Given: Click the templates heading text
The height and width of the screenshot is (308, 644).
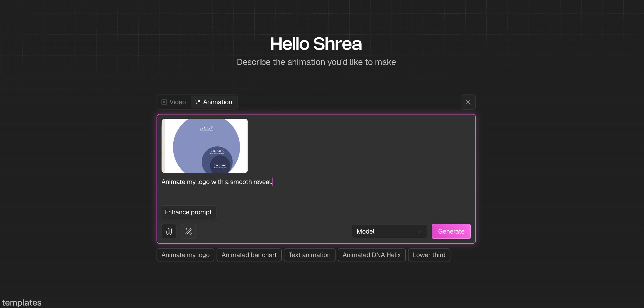Looking at the screenshot, I should (22, 303).
